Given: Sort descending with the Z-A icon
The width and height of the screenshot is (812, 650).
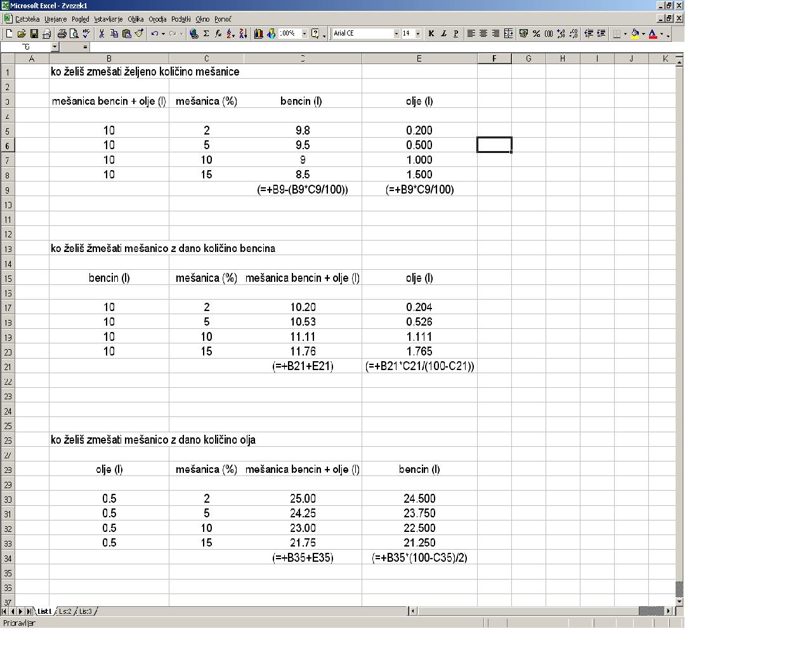Looking at the screenshot, I should 243,34.
